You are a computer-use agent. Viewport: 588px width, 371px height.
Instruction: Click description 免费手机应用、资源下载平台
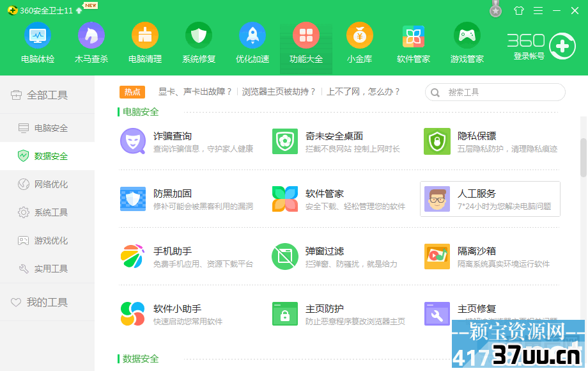(x=203, y=264)
